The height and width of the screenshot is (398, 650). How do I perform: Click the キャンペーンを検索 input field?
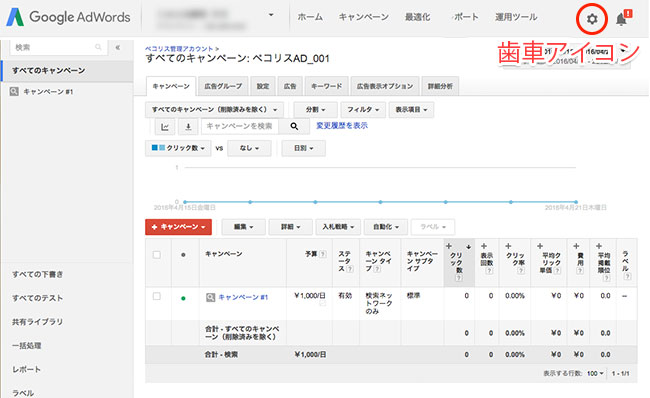pos(240,126)
